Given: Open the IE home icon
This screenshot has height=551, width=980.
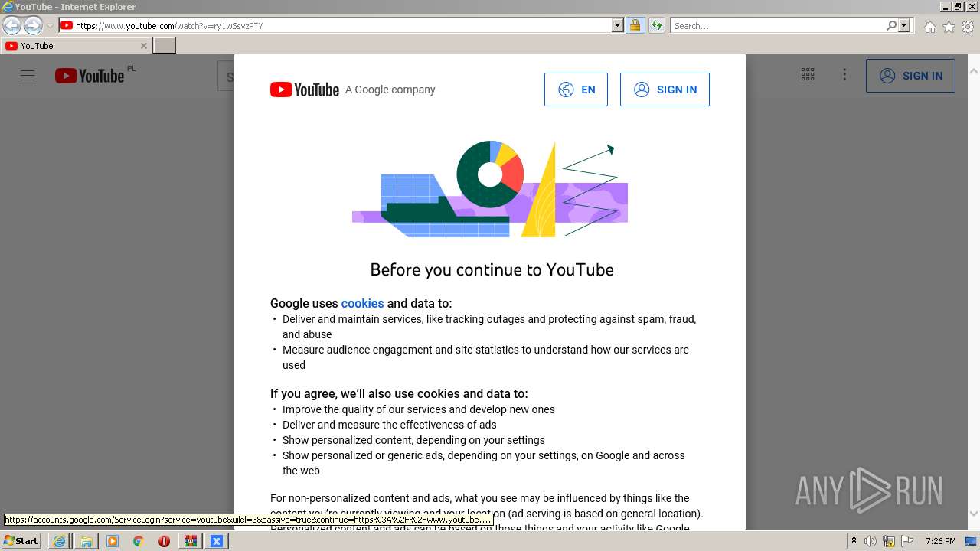Looking at the screenshot, I should (x=929, y=27).
